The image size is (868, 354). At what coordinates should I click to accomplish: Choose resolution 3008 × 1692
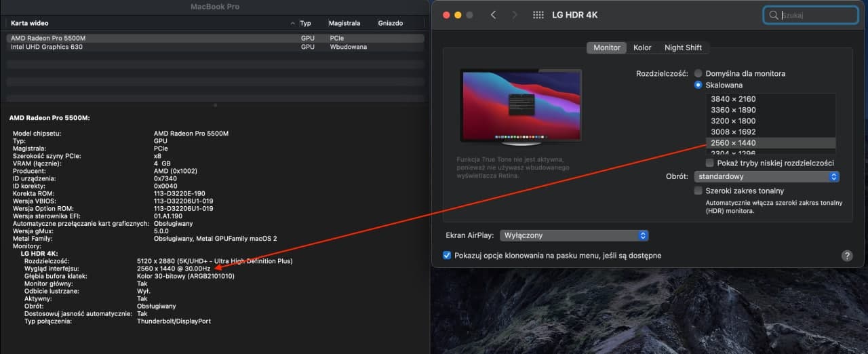(770, 132)
